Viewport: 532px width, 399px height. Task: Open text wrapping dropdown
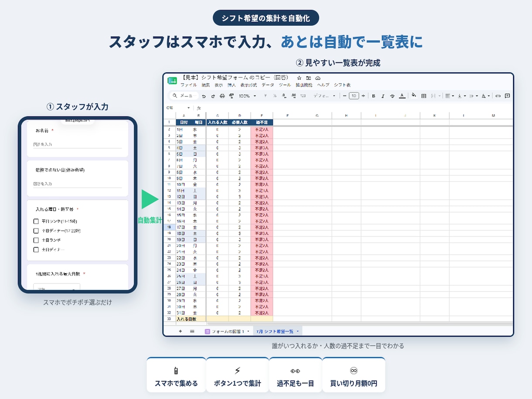click(474, 96)
